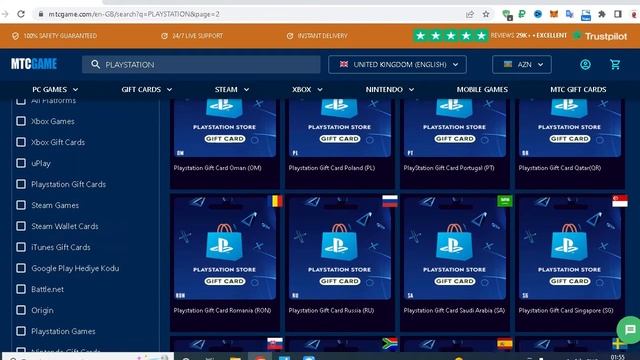Click the REVIEWS 29K+ EXCELLENT text

pos(529,36)
